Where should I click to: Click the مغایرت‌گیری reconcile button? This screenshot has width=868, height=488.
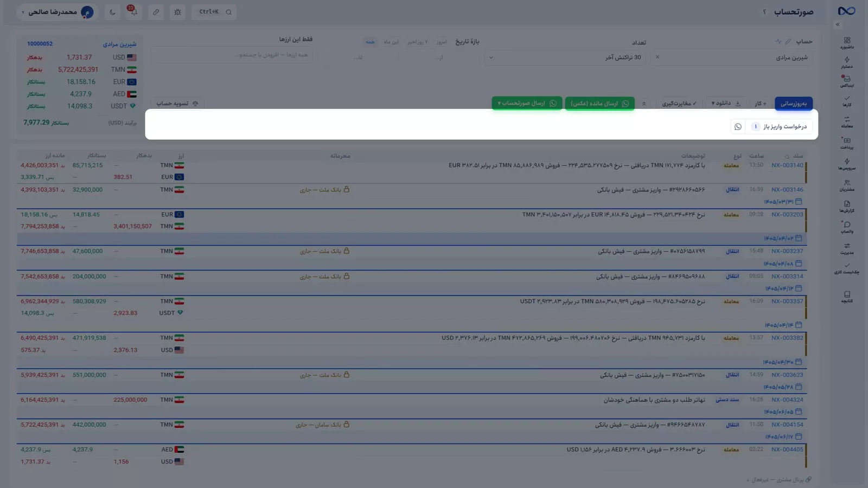[x=679, y=103]
